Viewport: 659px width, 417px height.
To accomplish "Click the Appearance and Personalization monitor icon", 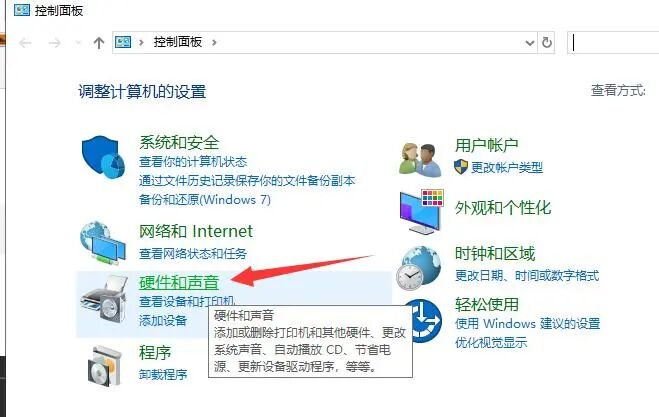I will 422,211.
